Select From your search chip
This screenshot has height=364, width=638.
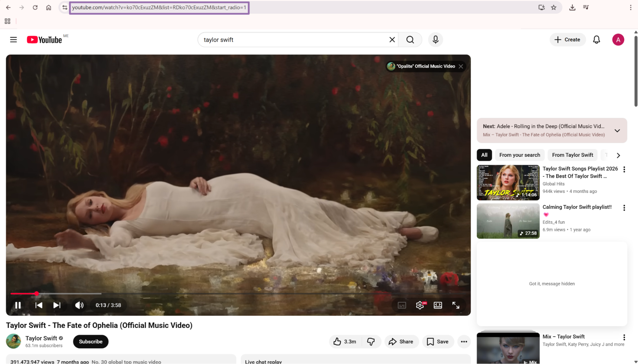tap(520, 155)
